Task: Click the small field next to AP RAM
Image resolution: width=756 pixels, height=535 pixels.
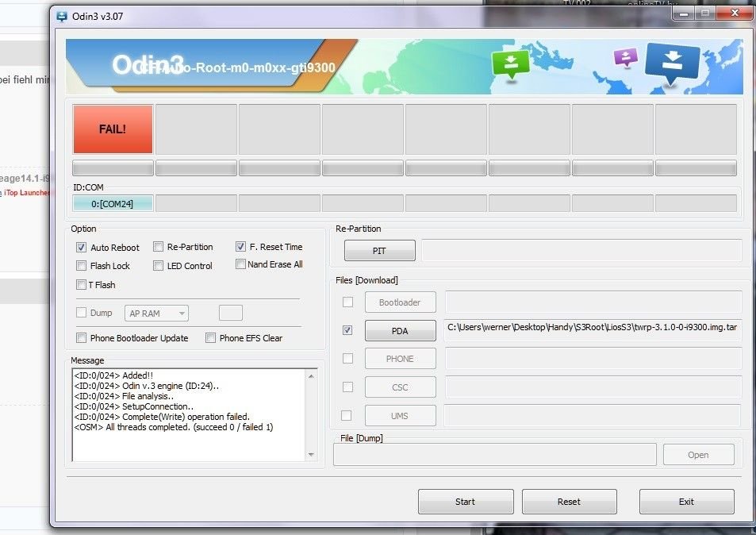Action: pyautogui.click(x=231, y=313)
